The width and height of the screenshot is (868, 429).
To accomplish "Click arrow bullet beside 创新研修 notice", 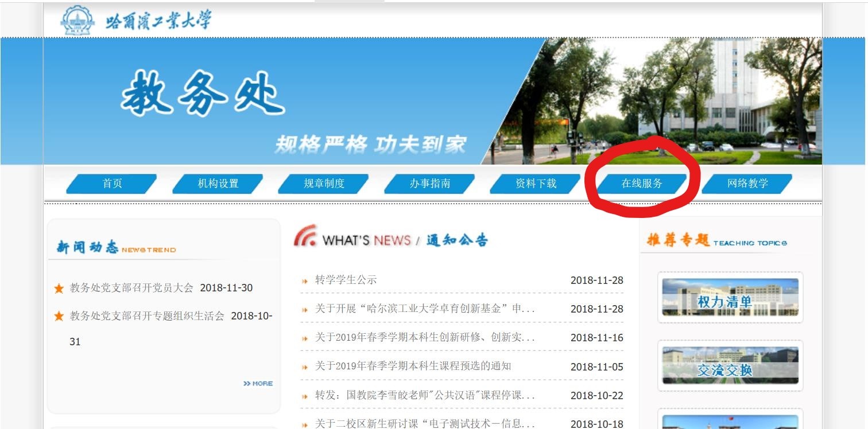I will point(305,338).
